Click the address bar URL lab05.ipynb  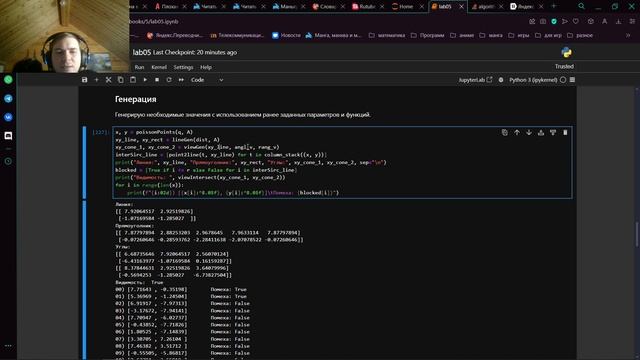[154, 22]
